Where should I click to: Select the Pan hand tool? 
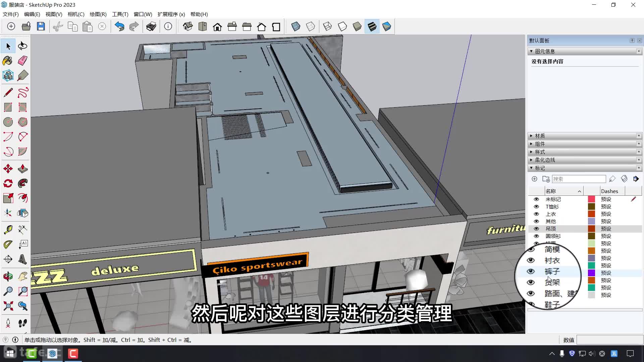(23, 277)
